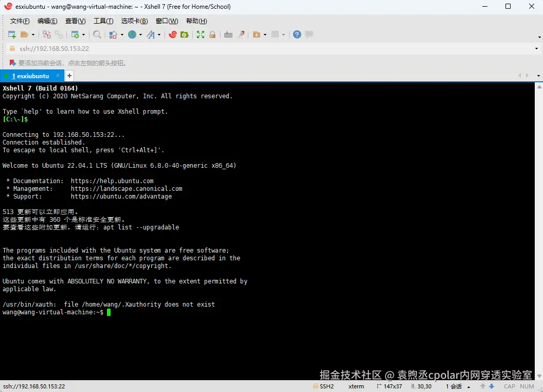Screen dimensions: 543x392
Task: Click the toolbar overflow arrow at right
Action: coord(539,37)
